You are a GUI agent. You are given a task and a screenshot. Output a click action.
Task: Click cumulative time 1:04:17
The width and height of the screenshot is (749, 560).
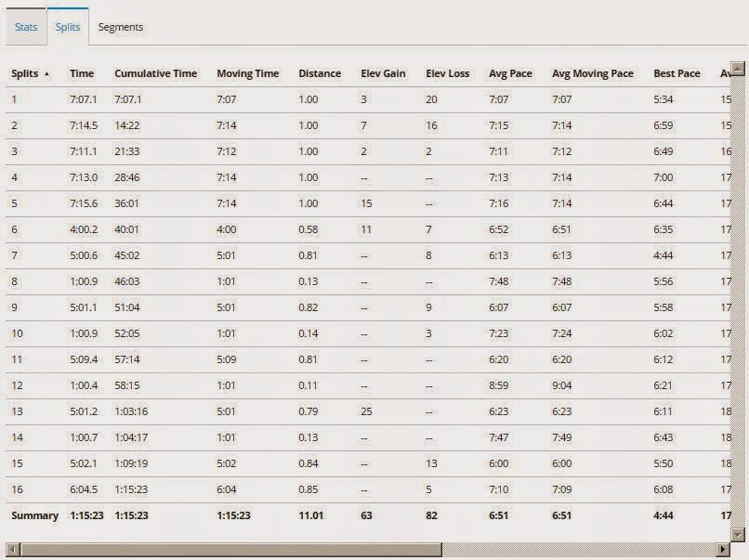tap(131, 437)
